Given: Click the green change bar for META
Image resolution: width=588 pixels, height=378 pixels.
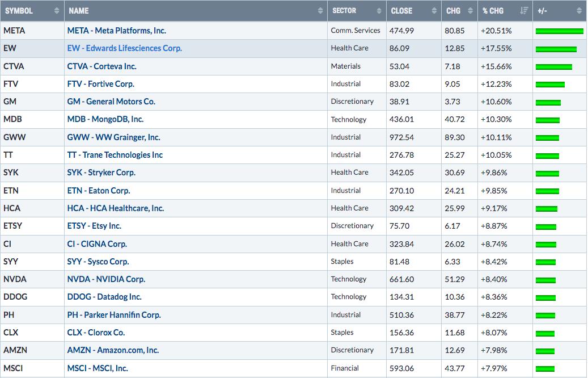Looking at the screenshot, I should point(559,31).
